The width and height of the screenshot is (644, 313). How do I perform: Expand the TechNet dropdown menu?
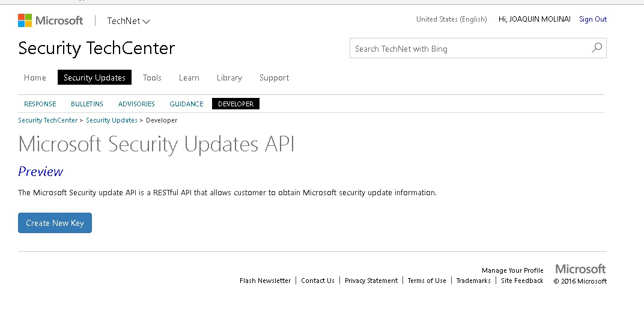129,21
